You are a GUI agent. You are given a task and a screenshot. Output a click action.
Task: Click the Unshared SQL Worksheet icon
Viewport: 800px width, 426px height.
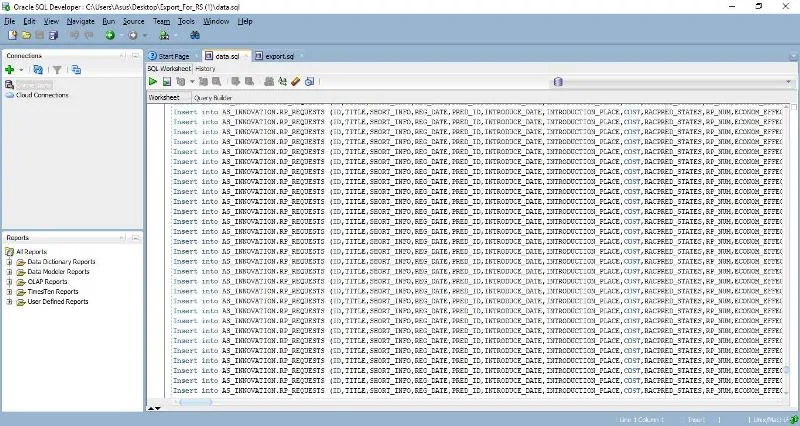[x=269, y=82]
